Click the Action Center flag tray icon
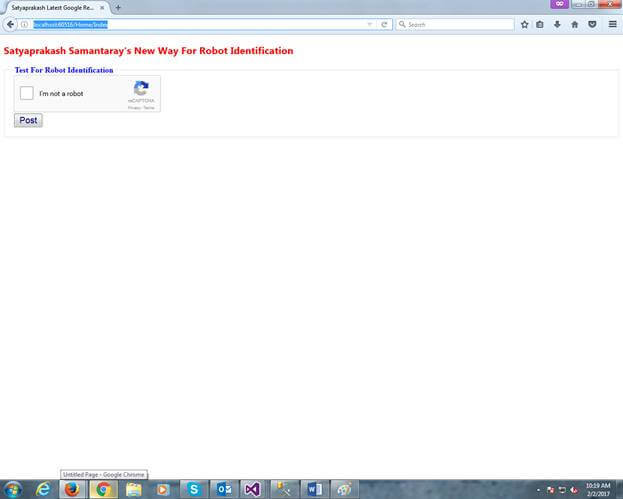 [550, 490]
